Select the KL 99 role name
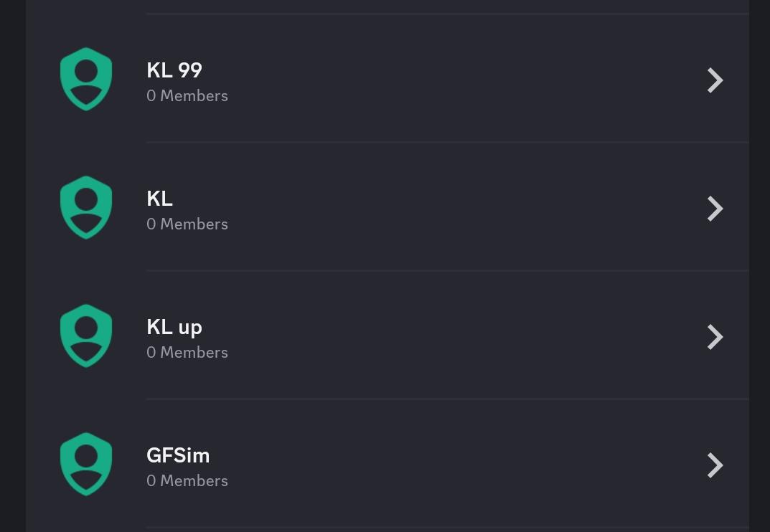Image resolution: width=770 pixels, height=532 pixels. (174, 70)
